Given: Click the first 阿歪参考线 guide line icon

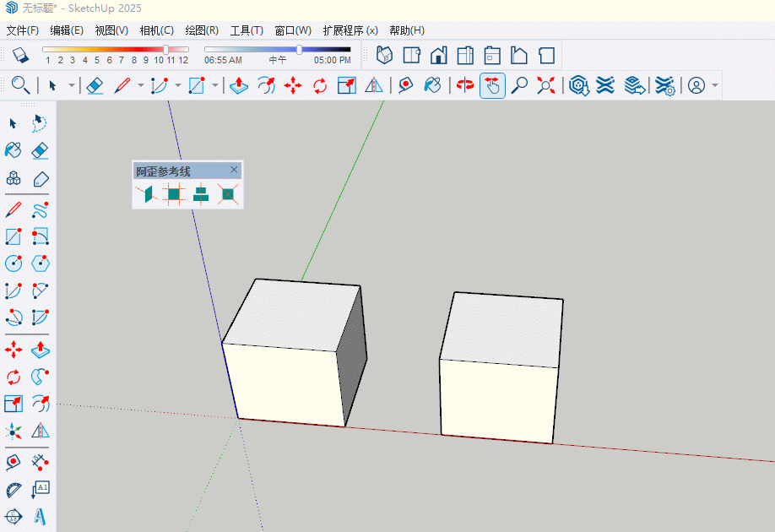Looking at the screenshot, I should tap(146, 194).
